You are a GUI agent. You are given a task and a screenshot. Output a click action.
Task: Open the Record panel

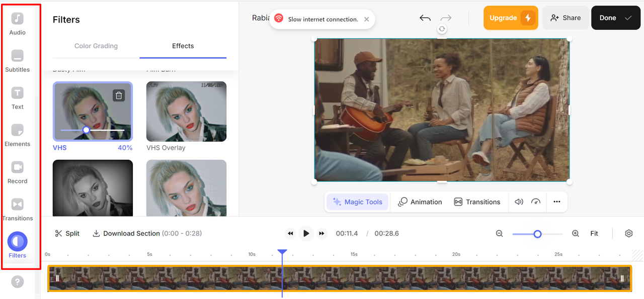[18, 172]
